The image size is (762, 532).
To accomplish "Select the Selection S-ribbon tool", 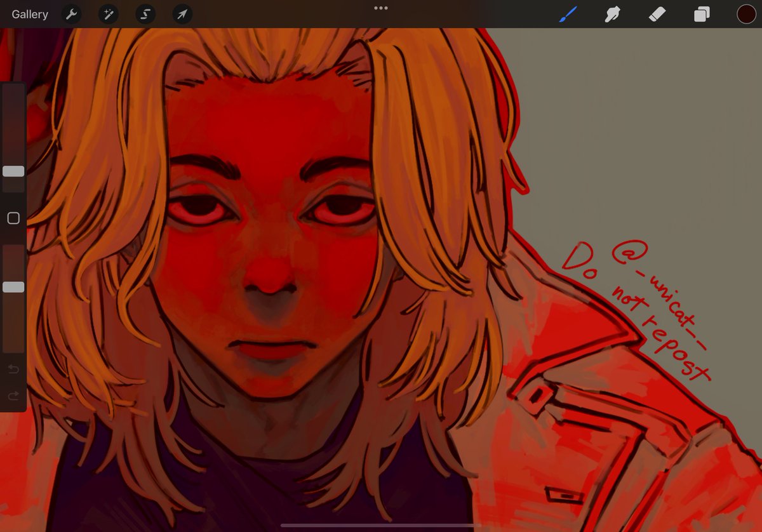I will tap(145, 14).
